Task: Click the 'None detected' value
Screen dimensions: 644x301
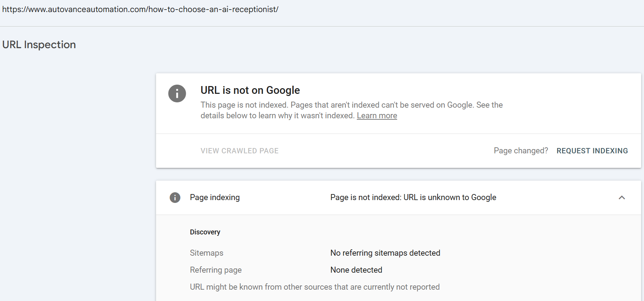Action: [x=356, y=270]
